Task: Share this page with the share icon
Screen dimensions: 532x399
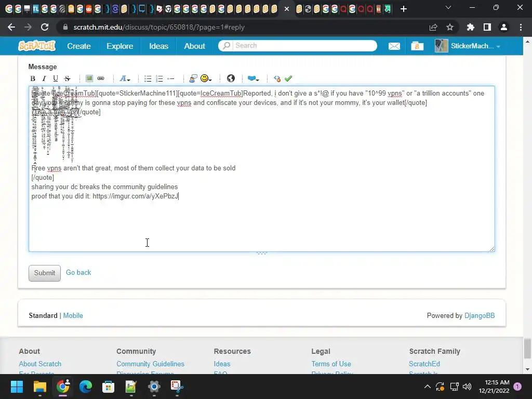Action: pos(433,27)
